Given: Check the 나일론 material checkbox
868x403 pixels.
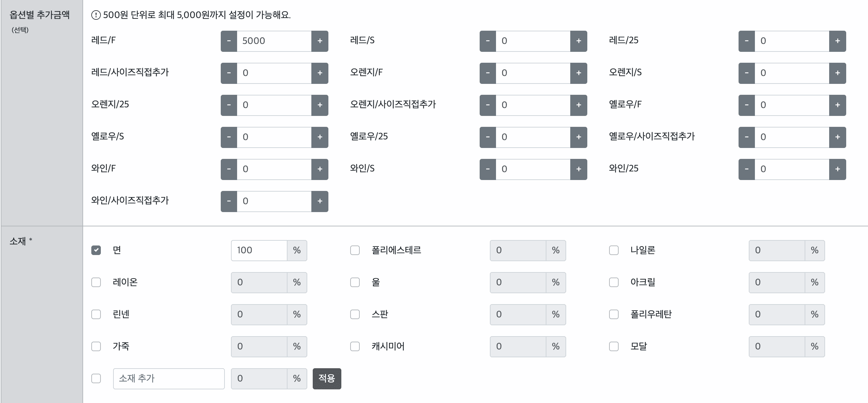Looking at the screenshot, I should point(614,250).
